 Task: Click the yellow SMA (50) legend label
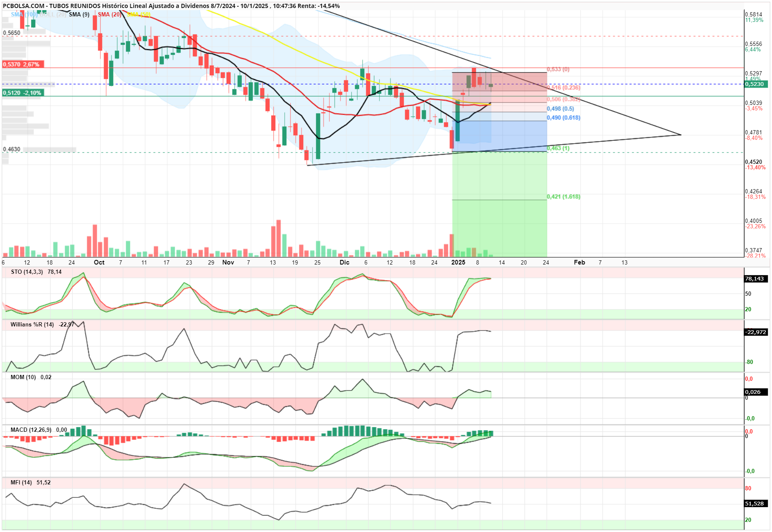(x=139, y=14)
